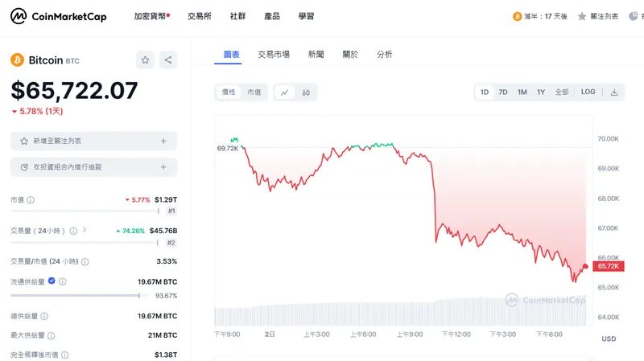Image resolution: width=644 pixels, height=361 pixels.
Task: Click the orange Bitcoin coin icon
Action: click(17, 59)
